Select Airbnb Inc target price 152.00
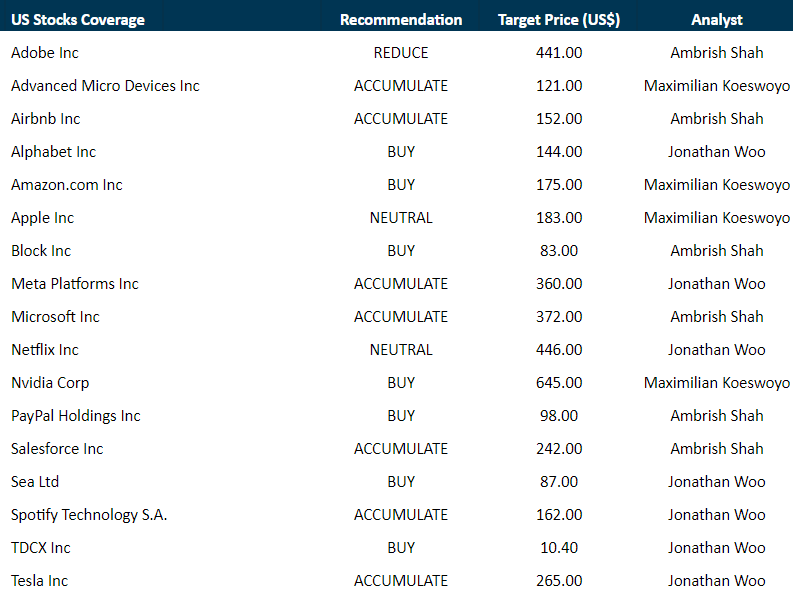The image size is (793, 608). tap(559, 118)
